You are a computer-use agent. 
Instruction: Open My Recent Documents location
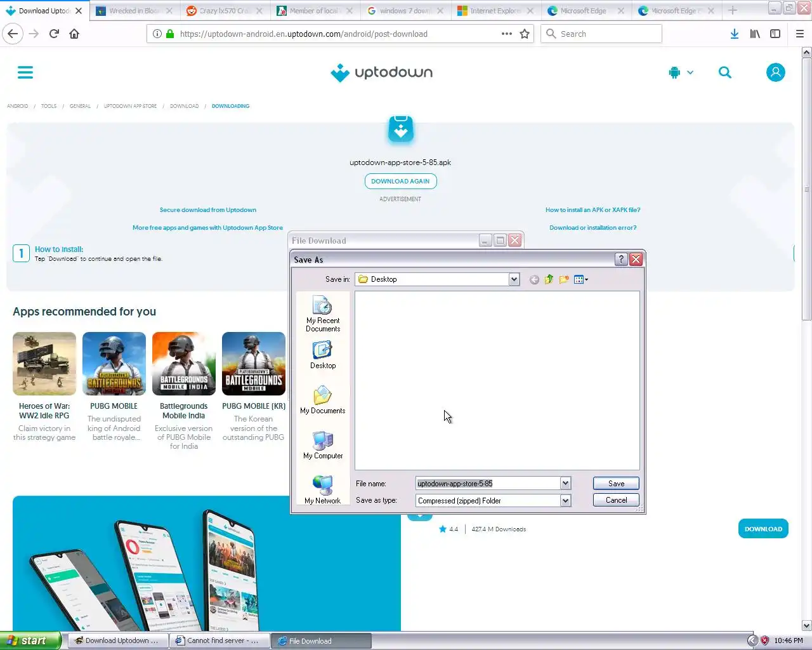[323, 314]
